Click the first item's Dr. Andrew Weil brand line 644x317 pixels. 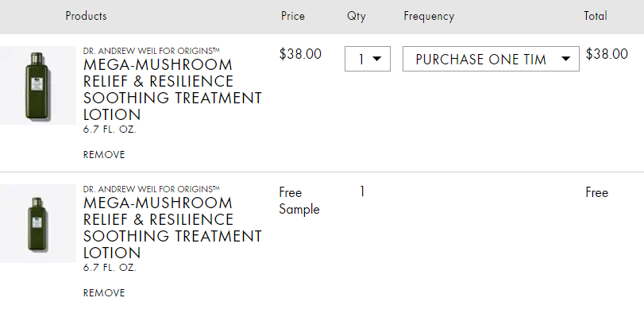pos(152,51)
